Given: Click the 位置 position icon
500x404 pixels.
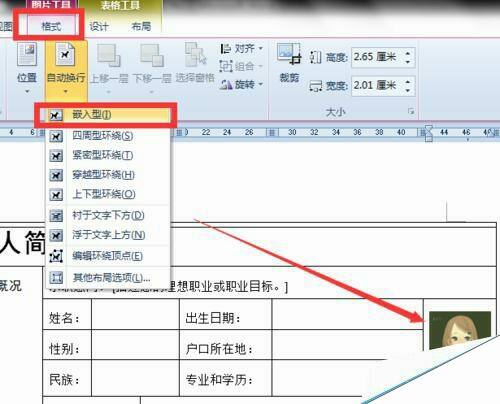Looking at the screenshot, I should click(27, 54).
